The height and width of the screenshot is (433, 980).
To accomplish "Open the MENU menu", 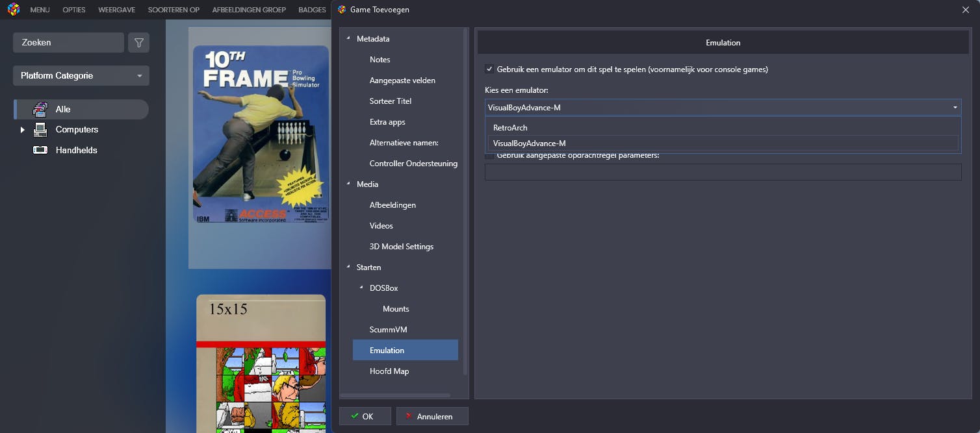I will click(x=40, y=10).
